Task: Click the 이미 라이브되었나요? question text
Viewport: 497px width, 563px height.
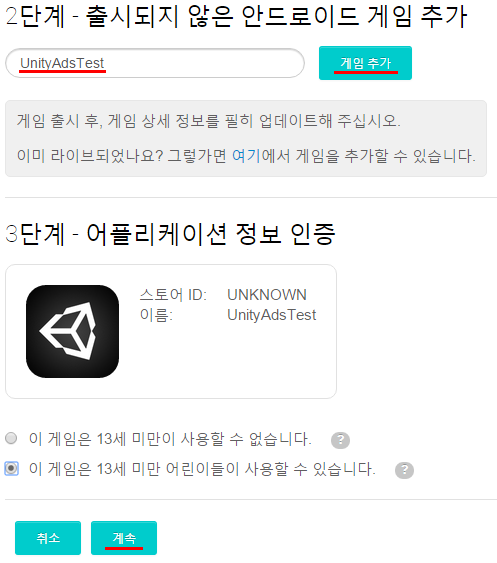Action: (x=90, y=156)
